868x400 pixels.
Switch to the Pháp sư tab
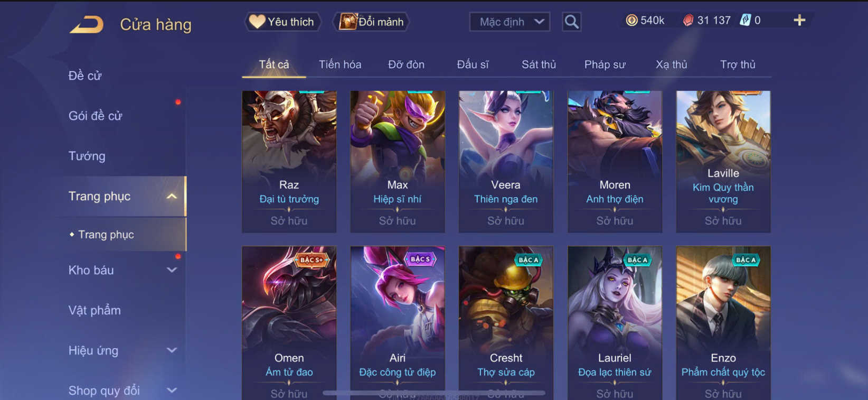[605, 64]
